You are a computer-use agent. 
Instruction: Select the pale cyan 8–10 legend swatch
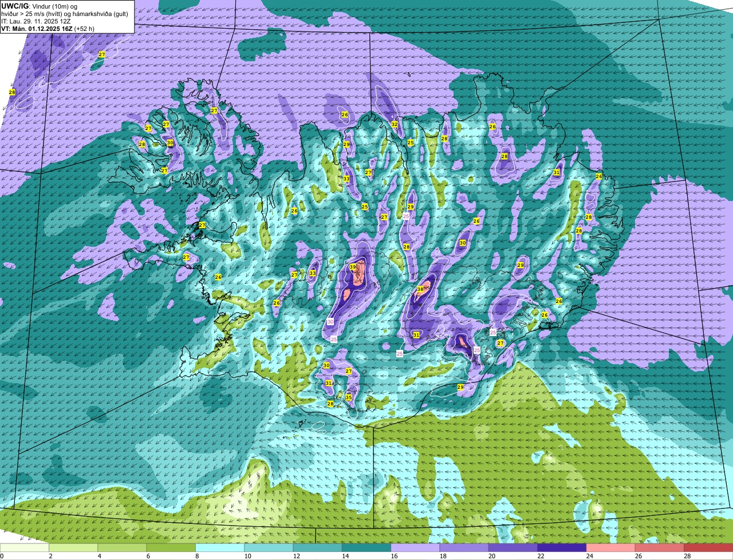(x=220, y=548)
